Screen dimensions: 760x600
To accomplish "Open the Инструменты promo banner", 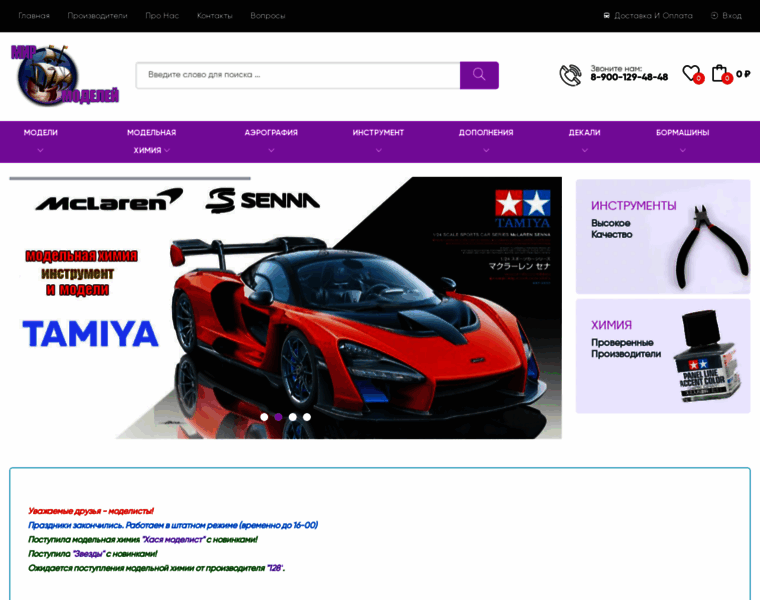I will pos(662,236).
